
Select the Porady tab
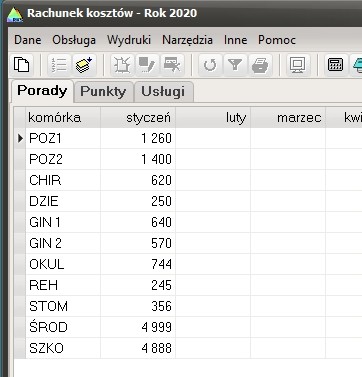pos(42,91)
